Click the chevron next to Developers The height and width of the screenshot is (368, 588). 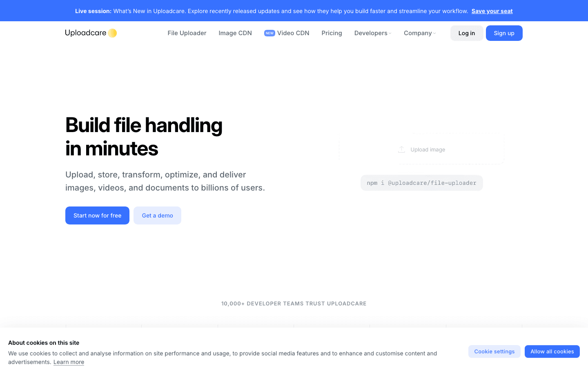[390, 34]
